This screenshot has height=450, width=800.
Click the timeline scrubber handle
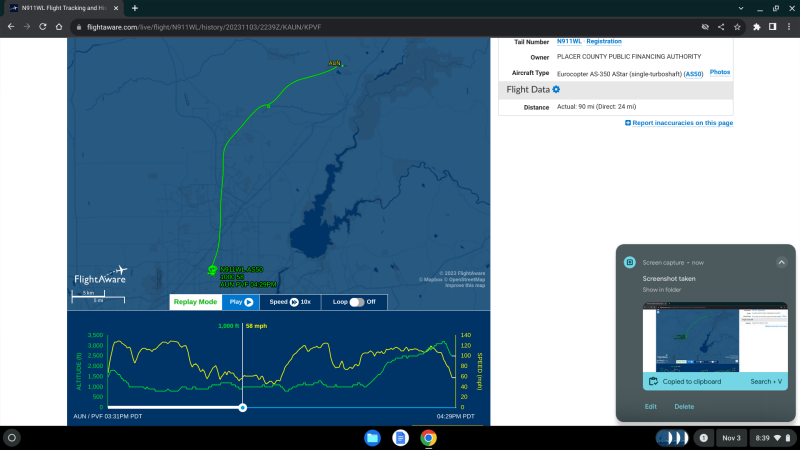243,407
